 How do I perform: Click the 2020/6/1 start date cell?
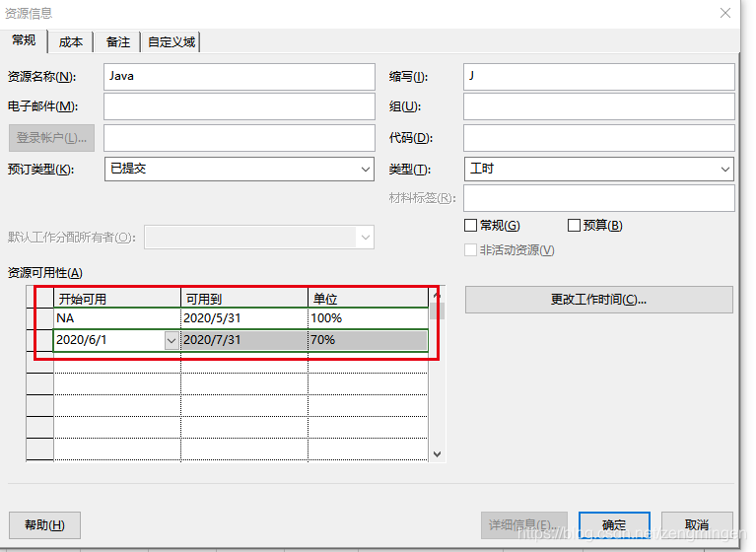point(110,340)
